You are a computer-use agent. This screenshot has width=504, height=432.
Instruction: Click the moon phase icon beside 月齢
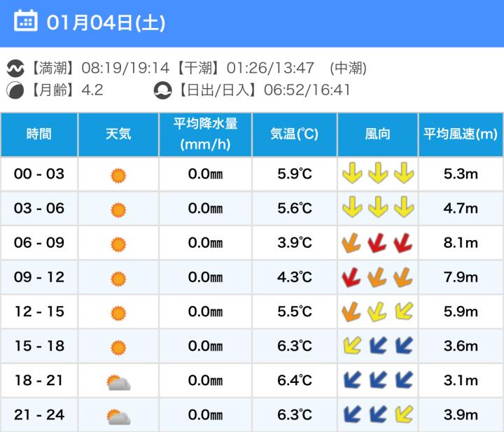(15, 90)
